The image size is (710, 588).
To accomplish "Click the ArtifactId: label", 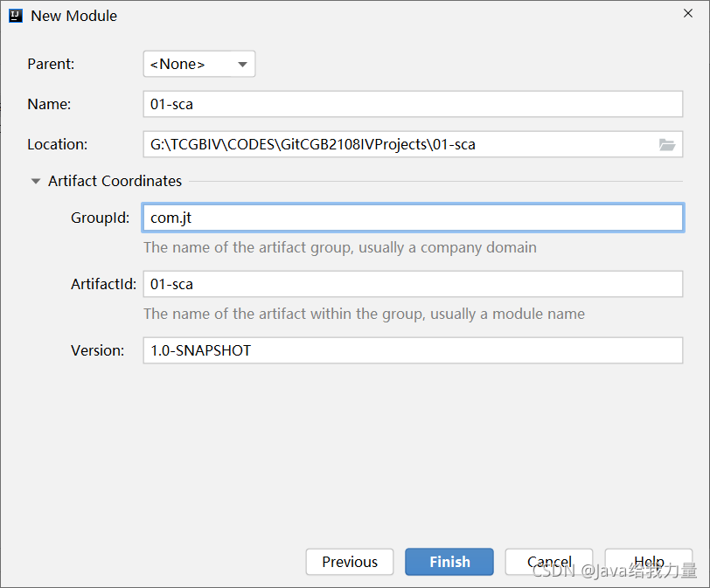I will [x=103, y=284].
